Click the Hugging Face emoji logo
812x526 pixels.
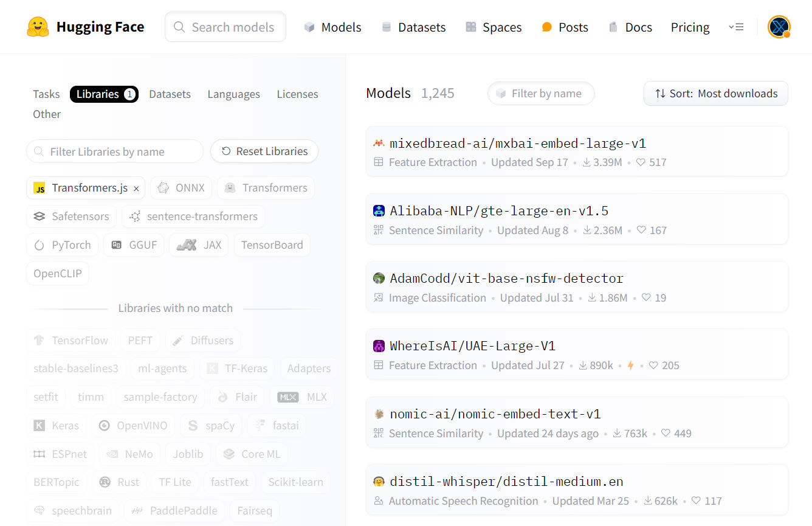[x=38, y=27]
